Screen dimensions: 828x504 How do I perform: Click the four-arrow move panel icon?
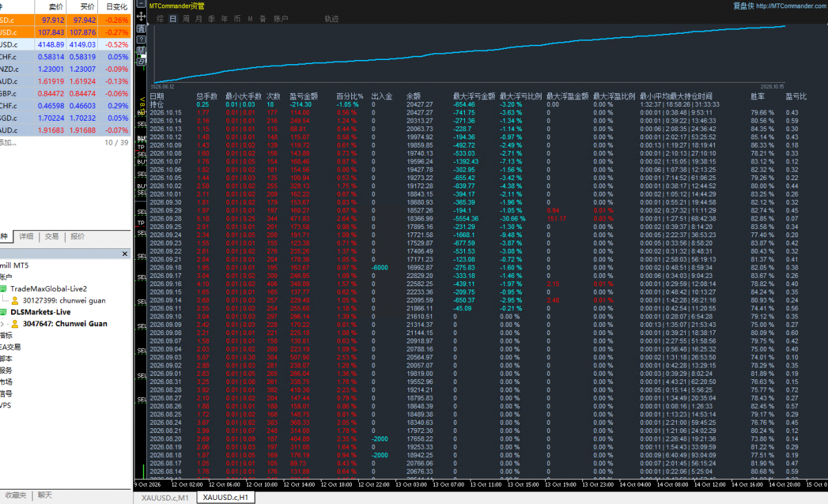click(141, 17)
